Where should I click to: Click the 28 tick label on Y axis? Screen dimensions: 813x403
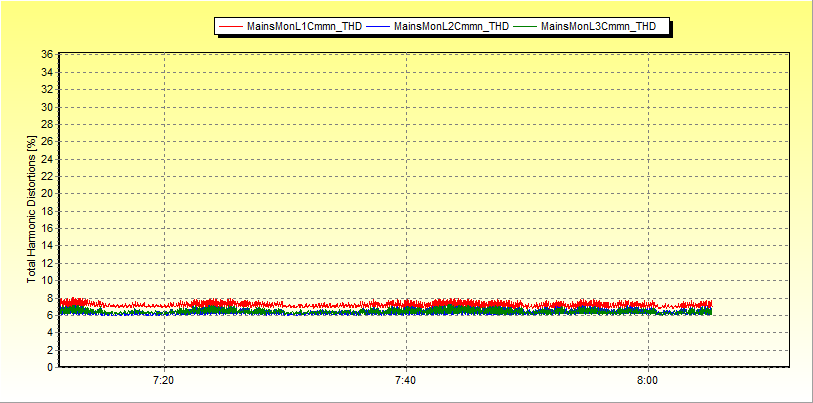pos(47,124)
